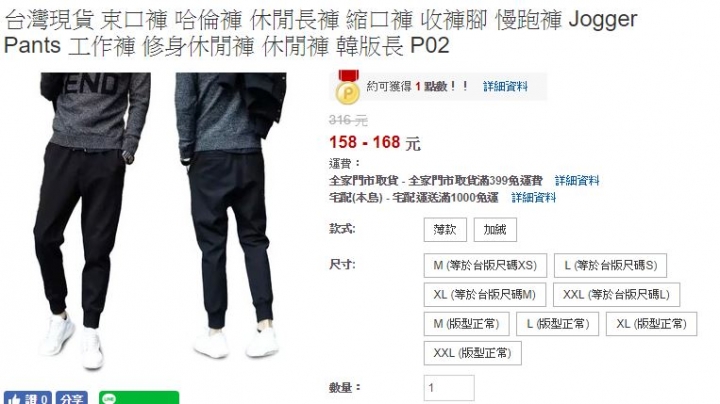Pick size XXL (版型正常)
Image resolution: width=720 pixels, height=404 pixels.
pyautogui.click(x=472, y=353)
